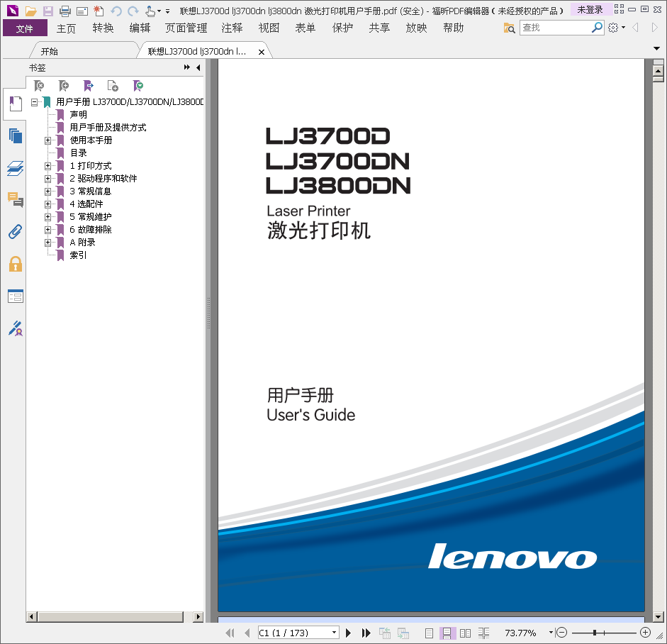Image resolution: width=667 pixels, height=644 pixels.
Task: Open the 视图 ribbon tab
Action: pos(269,28)
